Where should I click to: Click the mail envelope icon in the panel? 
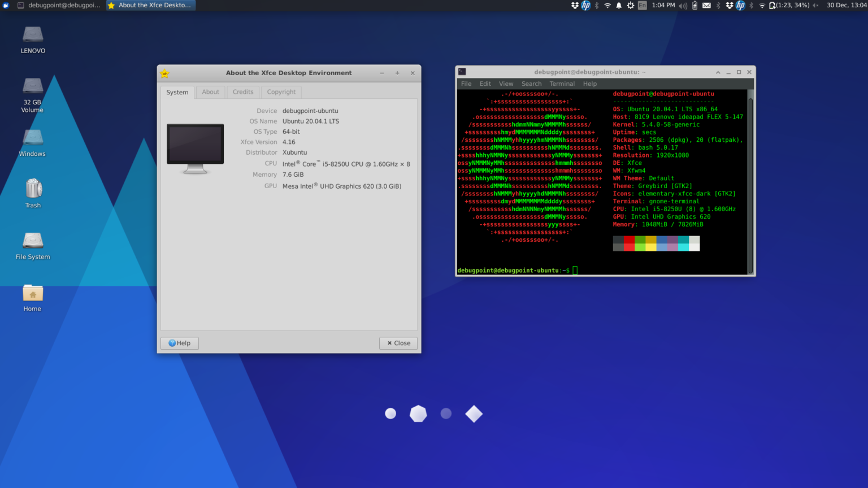[706, 5]
